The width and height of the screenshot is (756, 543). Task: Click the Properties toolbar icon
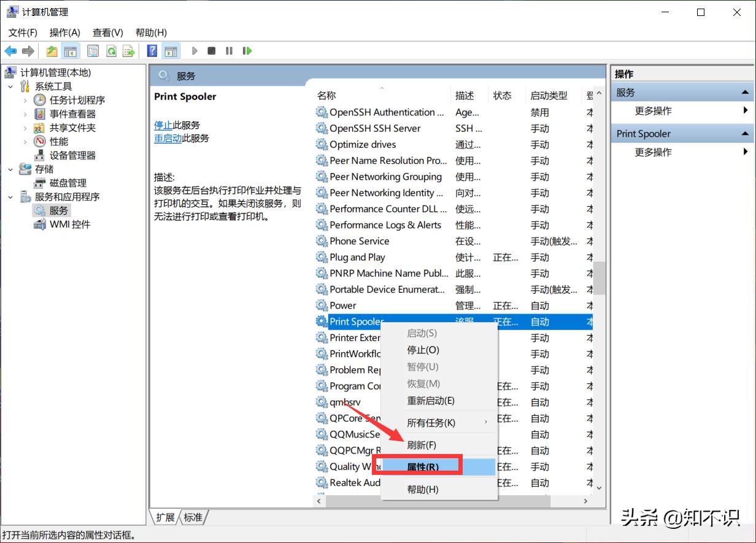(92, 50)
